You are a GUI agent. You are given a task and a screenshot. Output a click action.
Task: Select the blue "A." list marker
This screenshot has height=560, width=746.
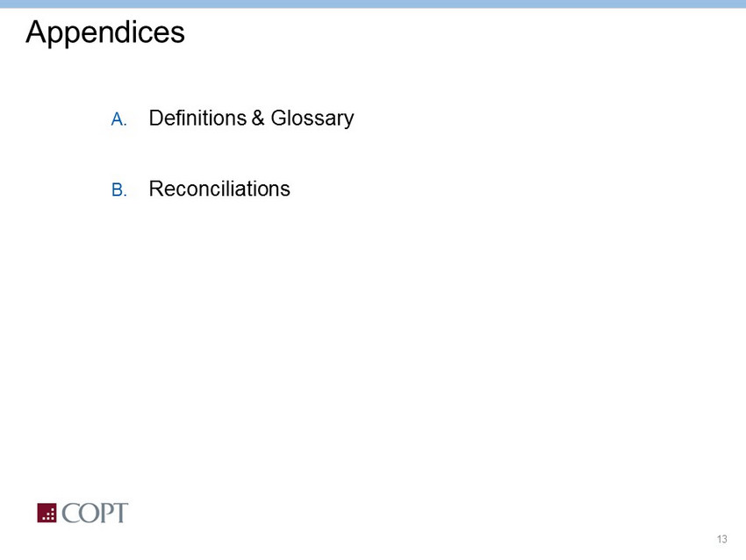pos(119,119)
